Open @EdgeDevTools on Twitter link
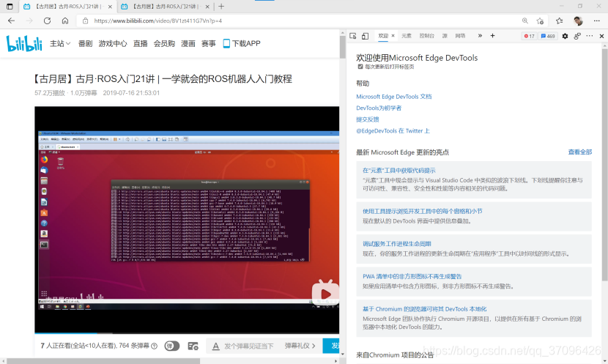The image size is (608, 364). [393, 130]
